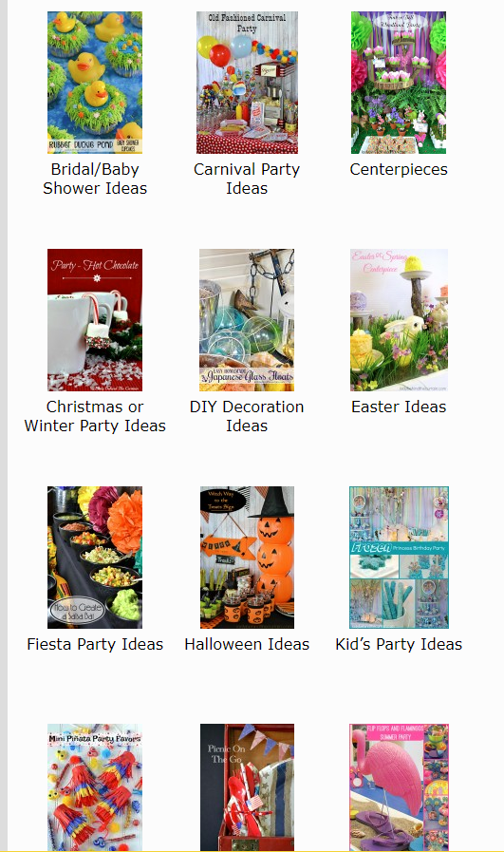Open the Easter Ideas link
Image resolution: width=504 pixels, height=852 pixels.
399,407
